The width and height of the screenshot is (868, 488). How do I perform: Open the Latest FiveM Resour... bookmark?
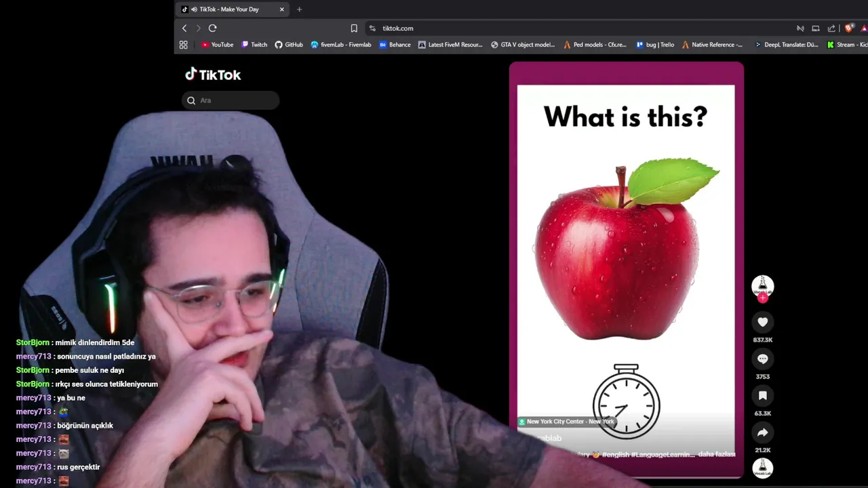pos(450,45)
